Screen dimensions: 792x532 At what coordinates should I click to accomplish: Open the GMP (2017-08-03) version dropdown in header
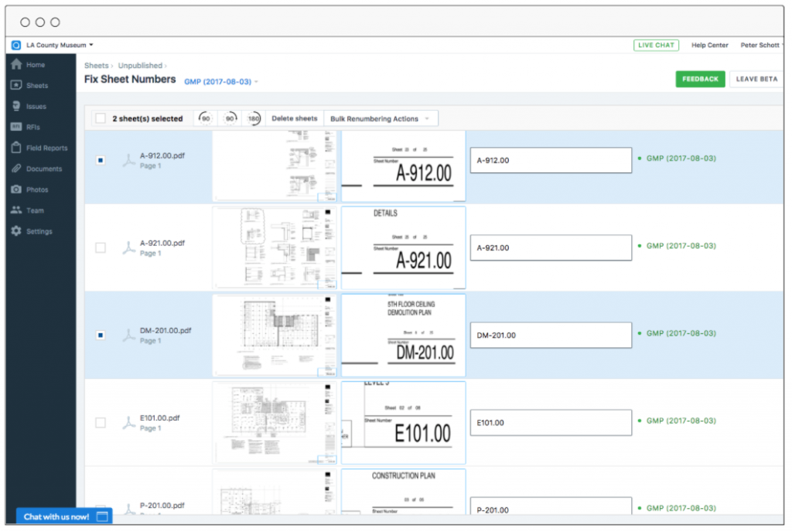pyautogui.click(x=220, y=82)
